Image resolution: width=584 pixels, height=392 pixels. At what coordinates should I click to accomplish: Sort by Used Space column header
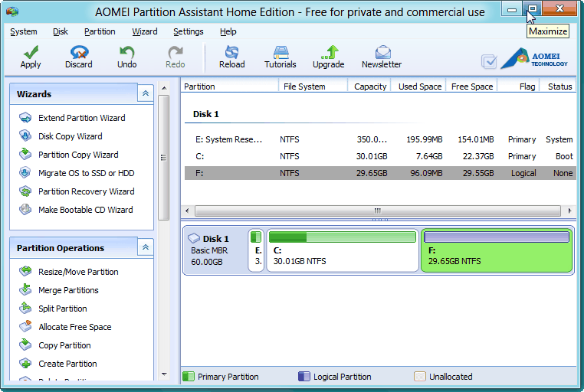pyautogui.click(x=418, y=87)
